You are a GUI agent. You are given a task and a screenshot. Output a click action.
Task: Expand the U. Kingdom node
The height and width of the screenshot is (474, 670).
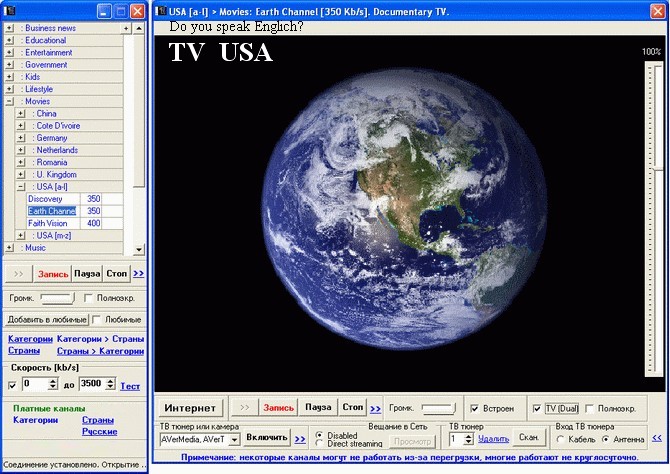[x=21, y=174]
